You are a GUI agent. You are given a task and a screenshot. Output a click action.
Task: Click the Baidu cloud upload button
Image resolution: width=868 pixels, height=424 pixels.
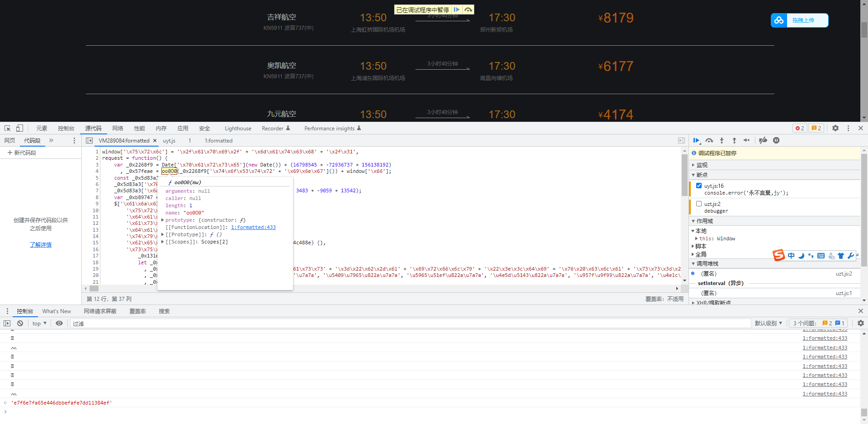coord(799,20)
